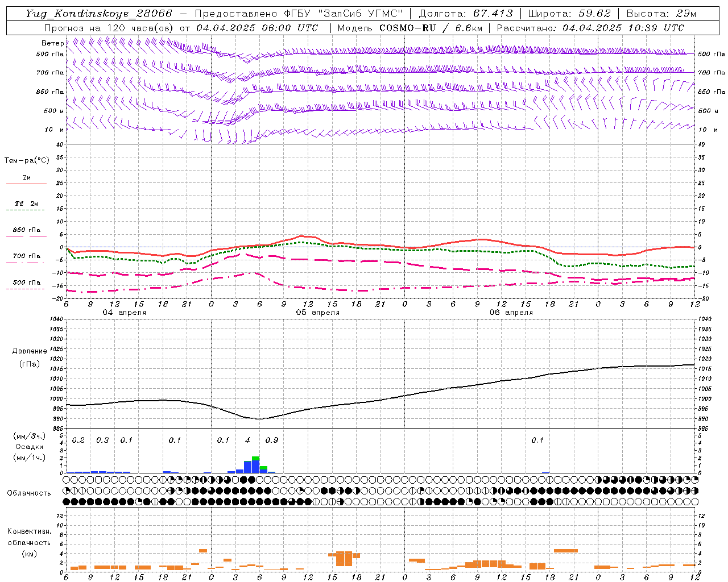The image size is (728, 582).
Task: Click the Долгота: 67.413 header field
Action: 466,14
